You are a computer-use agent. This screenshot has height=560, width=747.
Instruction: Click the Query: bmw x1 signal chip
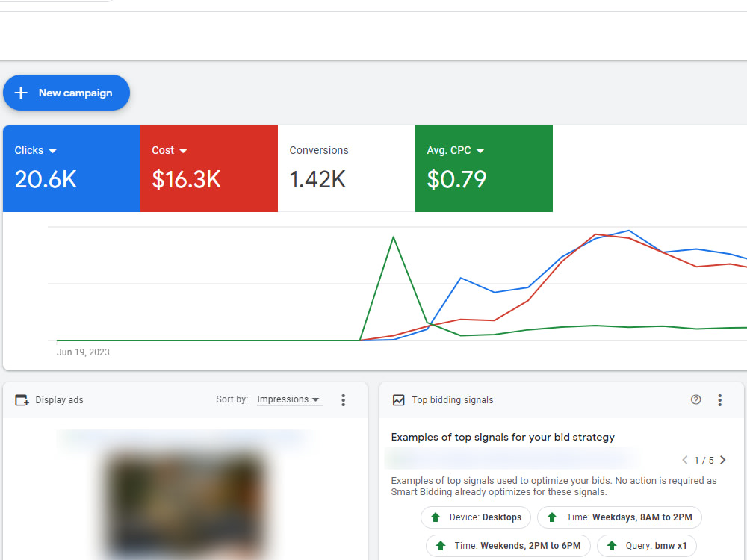[x=646, y=546]
